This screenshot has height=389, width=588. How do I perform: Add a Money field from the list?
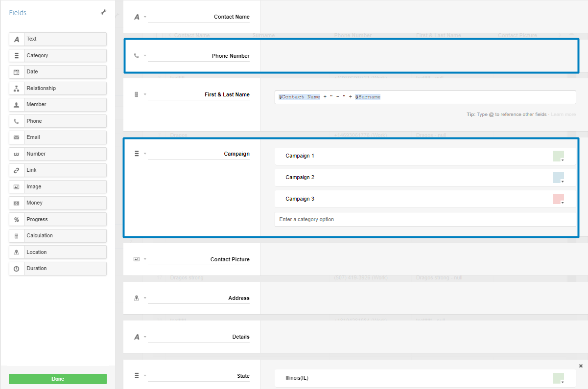[x=58, y=203]
